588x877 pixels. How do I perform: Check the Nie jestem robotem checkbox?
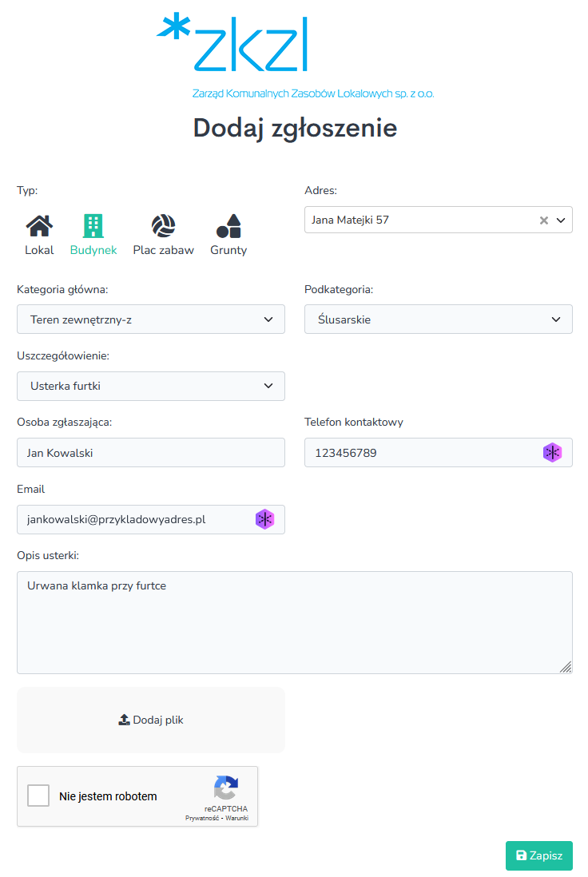pyautogui.click(x=38, y=796)
